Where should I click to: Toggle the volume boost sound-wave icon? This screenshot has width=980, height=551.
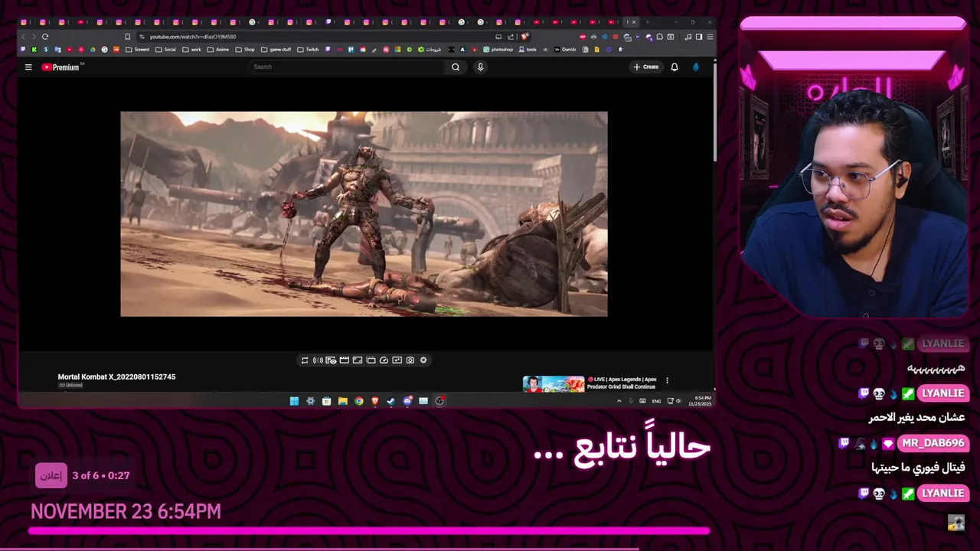coord(318,360)
